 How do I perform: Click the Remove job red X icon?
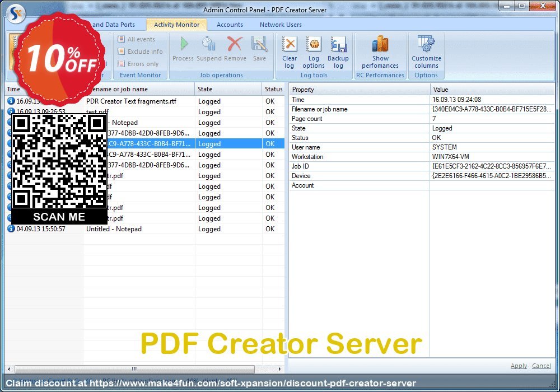pos(235,44)
